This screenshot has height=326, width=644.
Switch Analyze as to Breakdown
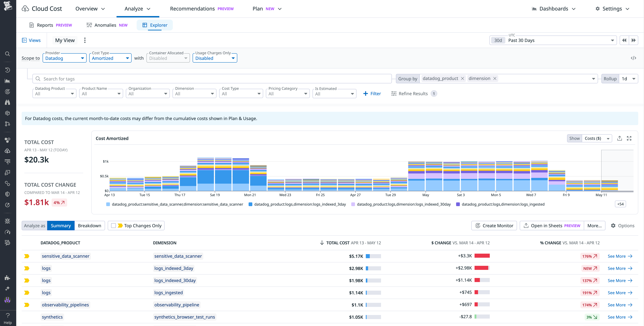coord(89,225)
